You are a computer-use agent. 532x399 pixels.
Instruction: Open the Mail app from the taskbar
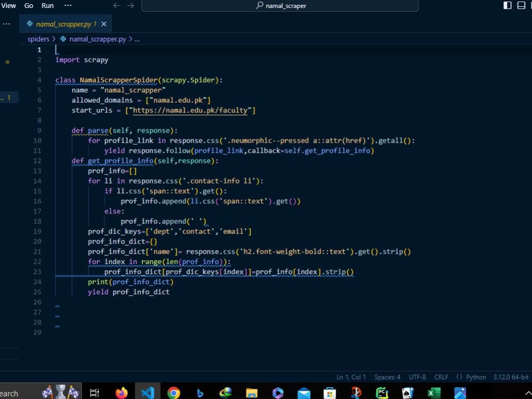(304, 393)
